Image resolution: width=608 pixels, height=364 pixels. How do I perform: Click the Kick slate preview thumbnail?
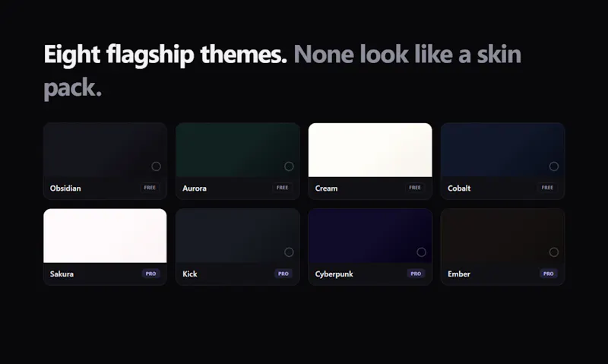(x=238, y=236)
